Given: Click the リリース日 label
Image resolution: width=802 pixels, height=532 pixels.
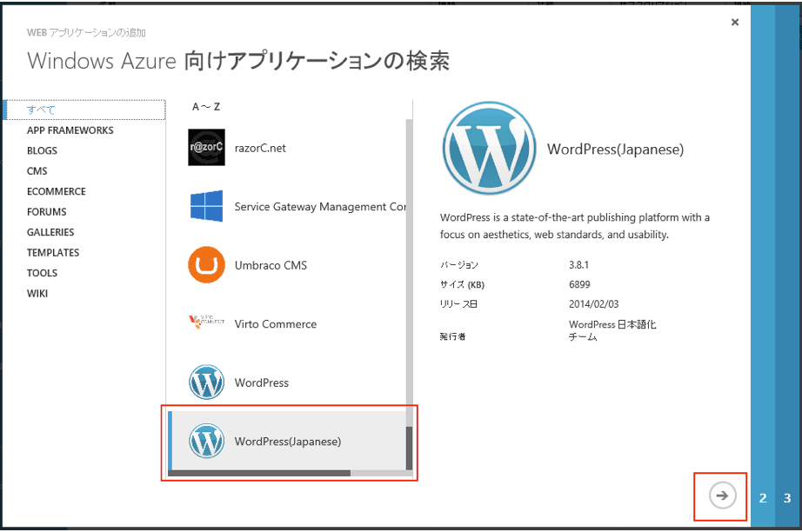Looking at the screenshot, I should tap(458, 304).
